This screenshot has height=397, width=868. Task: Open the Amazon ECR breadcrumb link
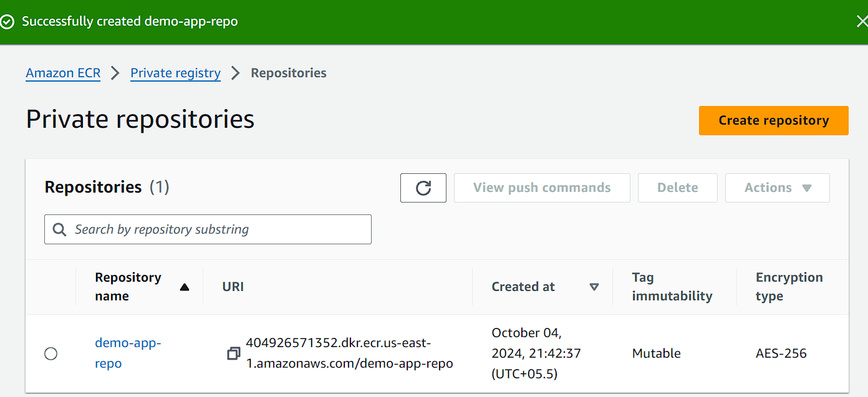[x=63, y=73]
